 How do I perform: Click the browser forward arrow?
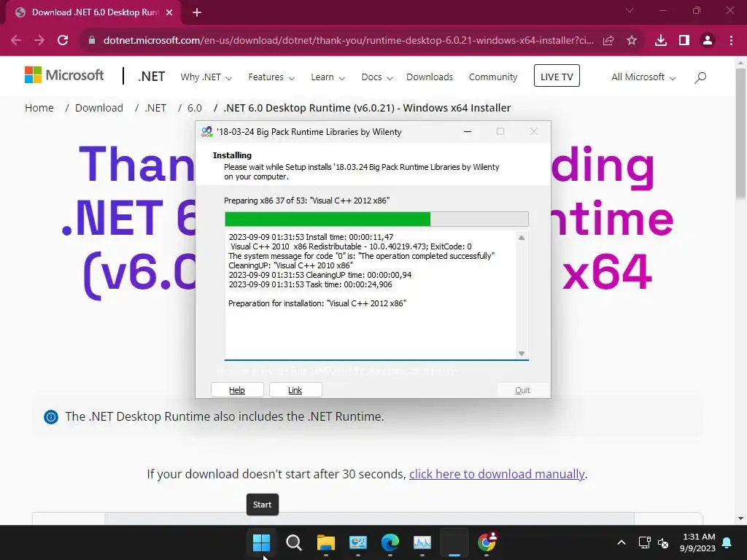pos(39,41)
